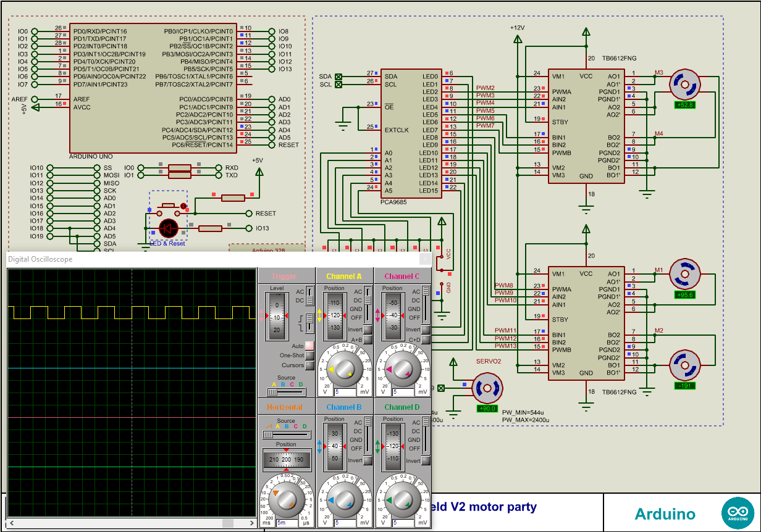Click the oscilloscope horizontal scrollbar
Screen dimensions: 761x532
pyautogui.click(x=130, y=523)
